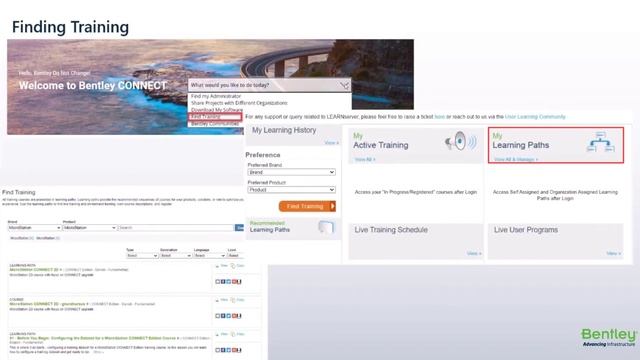The height and width of the screenshot is (360, 640).
Task: Open the Type filter dropdown
Action: pyautogui.click(x=142, y=256)
